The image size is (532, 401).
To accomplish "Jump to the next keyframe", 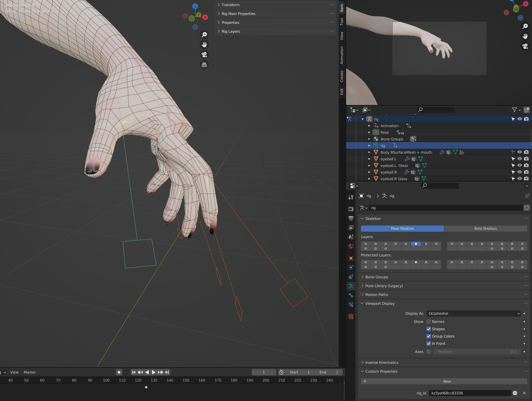I will click(x=160, y=372).
